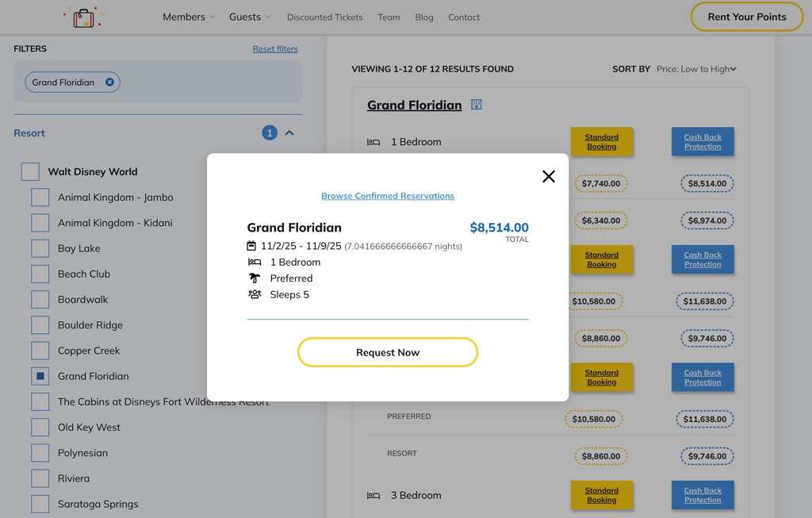Image resolution: width=812 pixels, height=518 pixels.
Task: Click the calendar icon in the popup
Action: point(251,246)
